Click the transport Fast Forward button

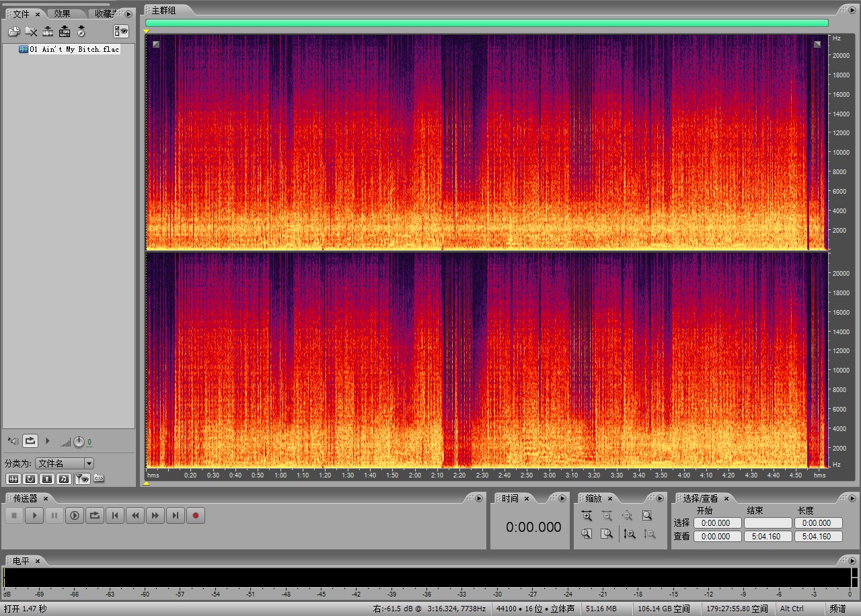click(x=155, y=516)
